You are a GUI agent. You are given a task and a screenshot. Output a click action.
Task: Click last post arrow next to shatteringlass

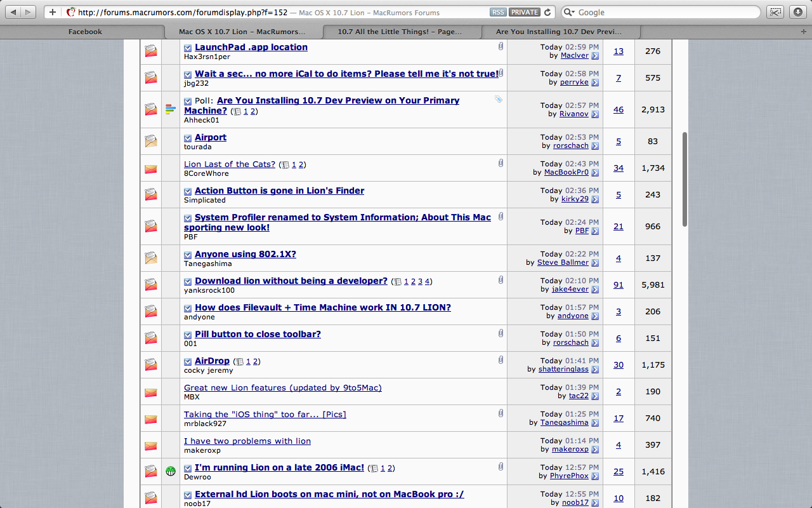click(x=595, y=370)
